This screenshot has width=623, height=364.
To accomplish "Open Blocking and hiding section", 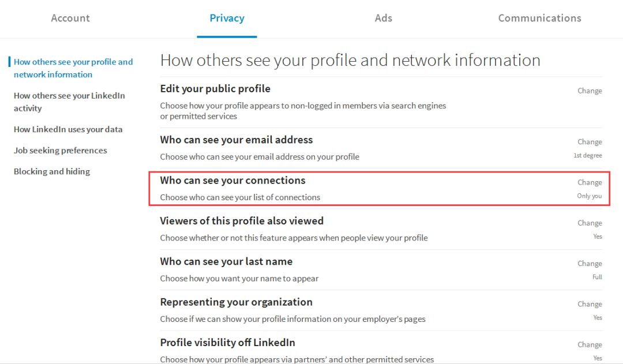I will [x=52, y=171].
